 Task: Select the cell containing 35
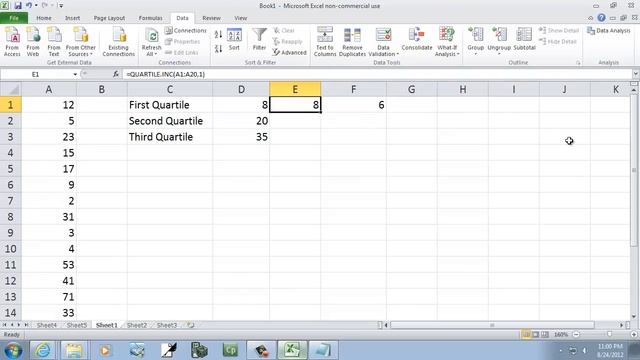pos(241,137)
